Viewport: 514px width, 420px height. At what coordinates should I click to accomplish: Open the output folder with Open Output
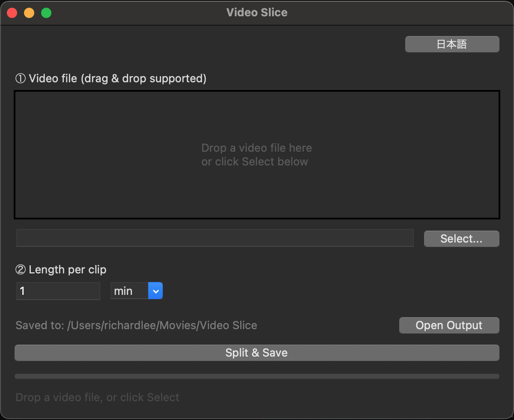click(449, 325)
